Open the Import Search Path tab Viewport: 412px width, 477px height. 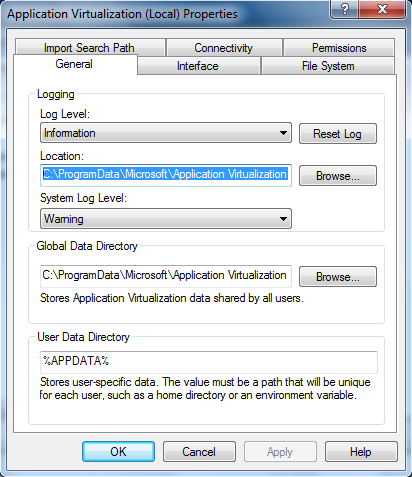pyautogui.click(x=89, y=48)
